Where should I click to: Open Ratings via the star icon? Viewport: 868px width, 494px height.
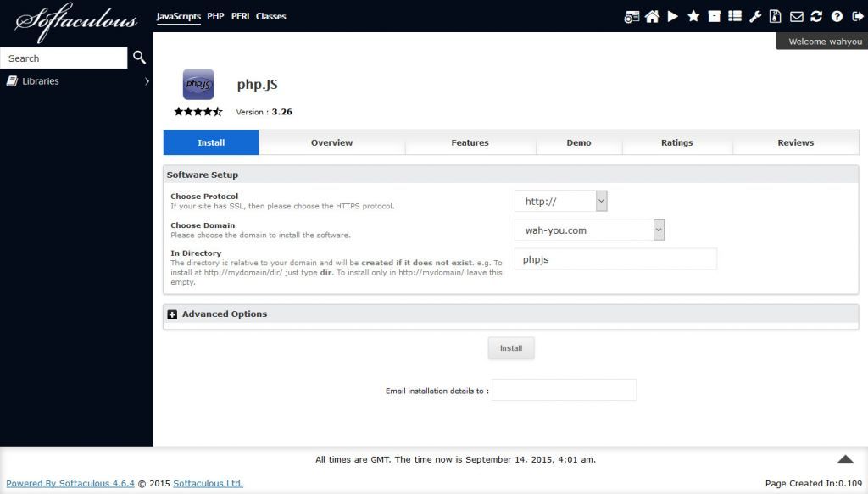pos(693,16)
